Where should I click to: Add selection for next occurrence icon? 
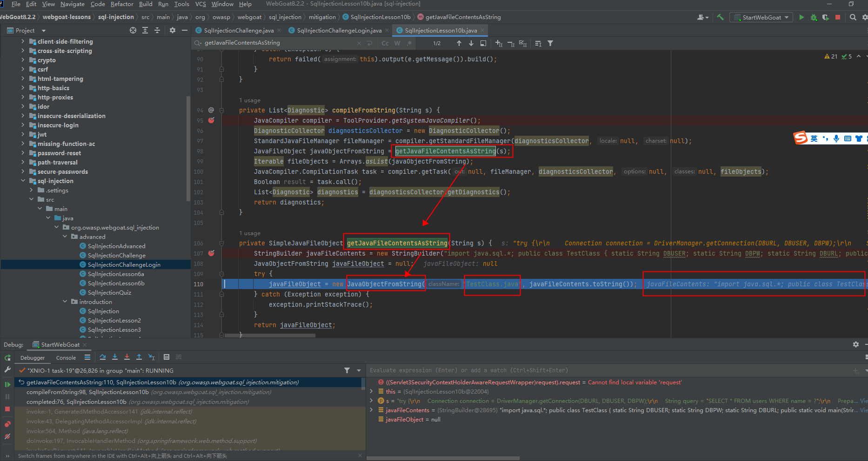pos(499,43)
